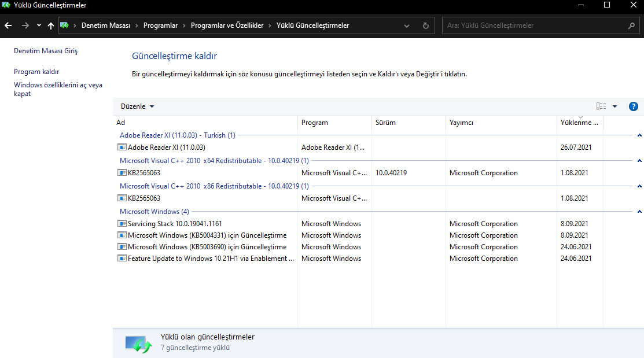Open Windows özelliklerini aç veya kapat link

click(x=58, y=89)
